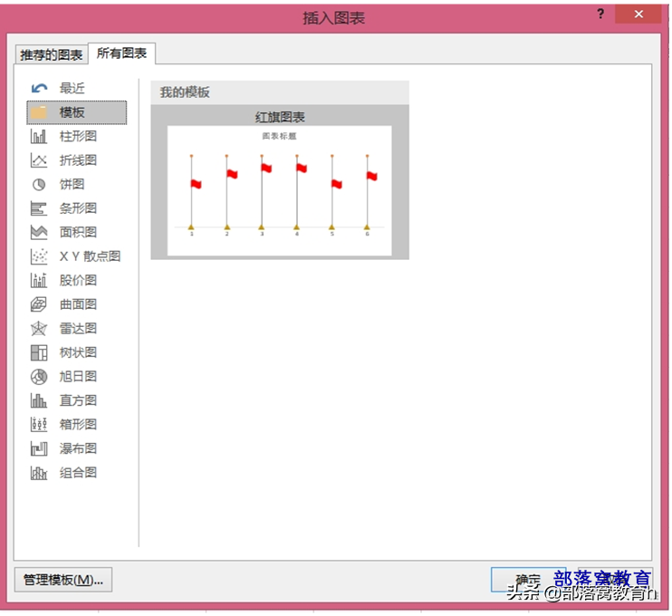Switch to the 所有图表 tab

point(121,53)
